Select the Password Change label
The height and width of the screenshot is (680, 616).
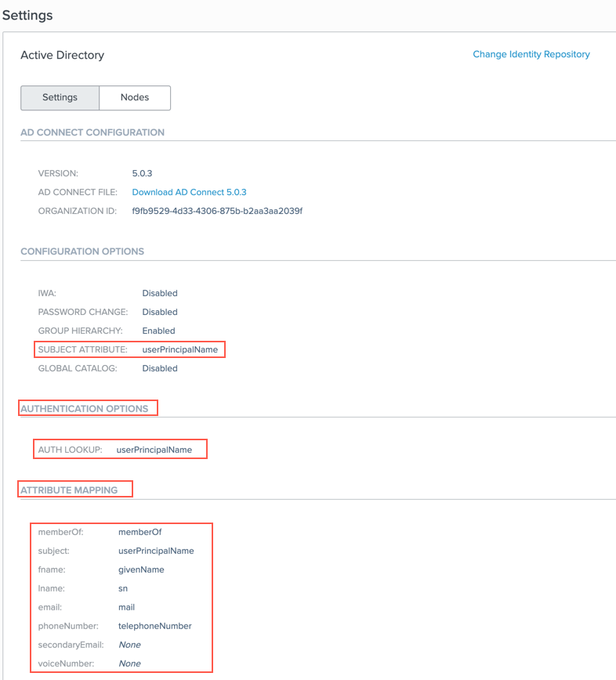tap(82, 312)
